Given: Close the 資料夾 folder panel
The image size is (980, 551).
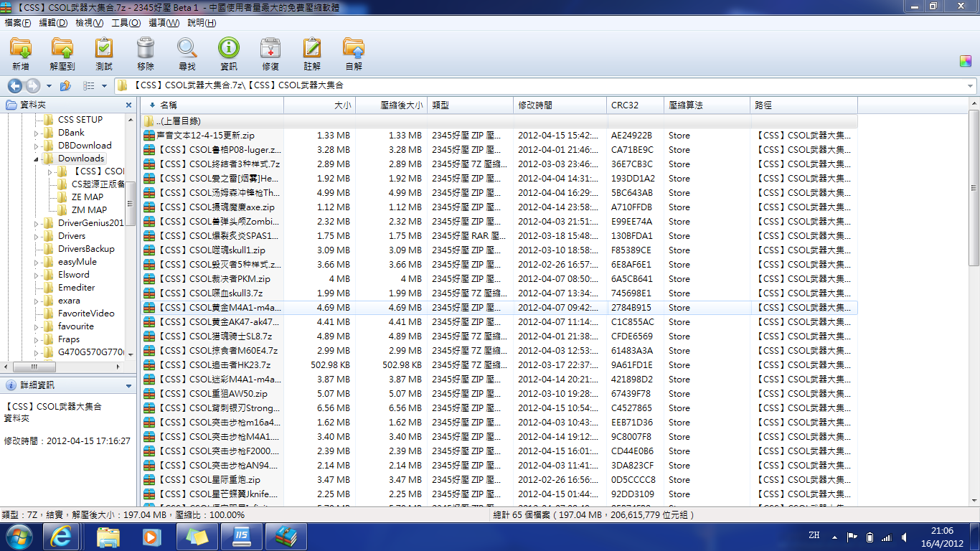Looking at the screenshot, I should (x=129, y=105).
